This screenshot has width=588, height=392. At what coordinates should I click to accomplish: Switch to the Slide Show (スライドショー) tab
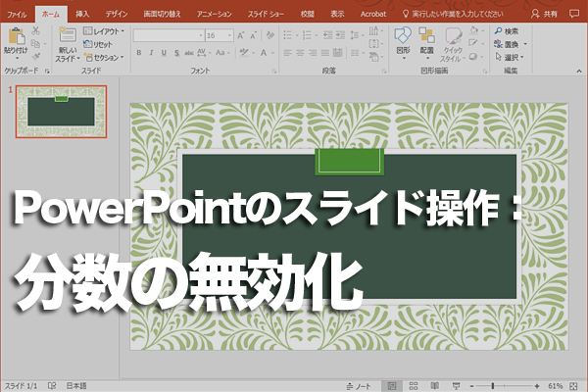pyautogui.click(x=266, y=15)
